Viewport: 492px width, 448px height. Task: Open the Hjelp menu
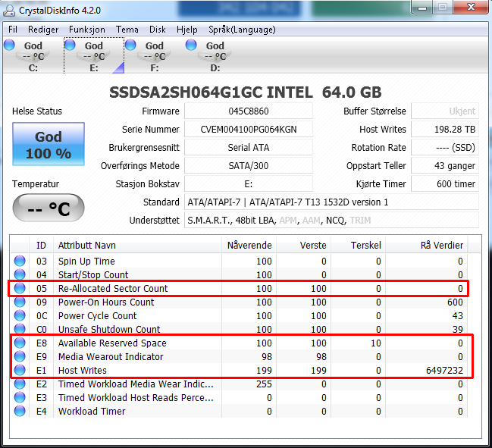tap(187, 30)
